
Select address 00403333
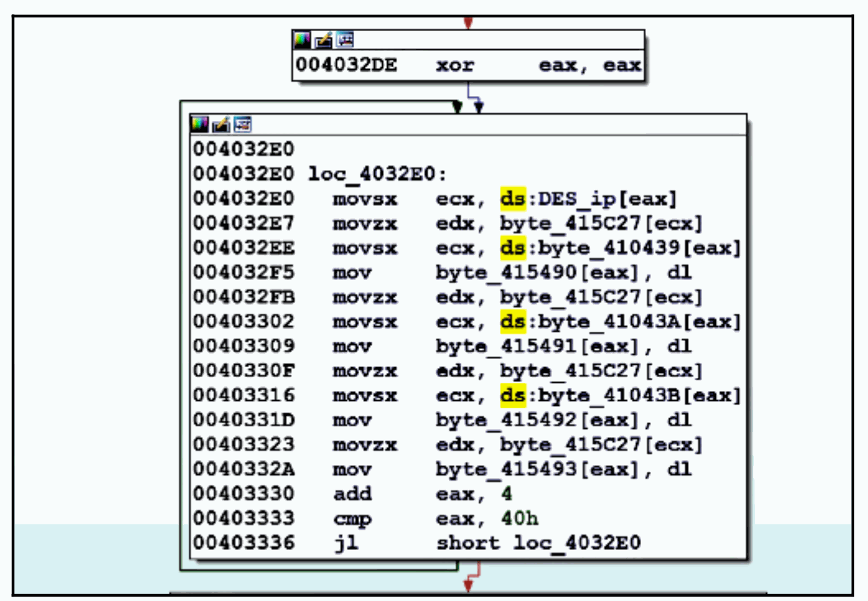point(243,519)
